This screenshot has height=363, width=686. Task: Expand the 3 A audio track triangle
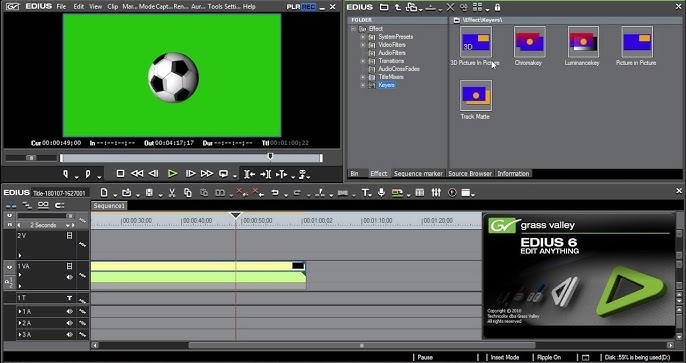click(20, 335)
